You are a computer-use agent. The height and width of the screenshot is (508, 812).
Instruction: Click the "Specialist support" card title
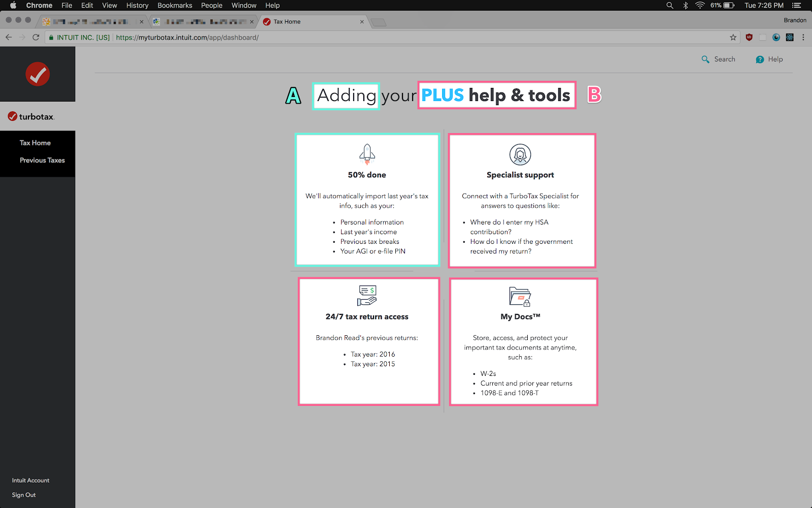pyautogui.click(x=520, y=175)
